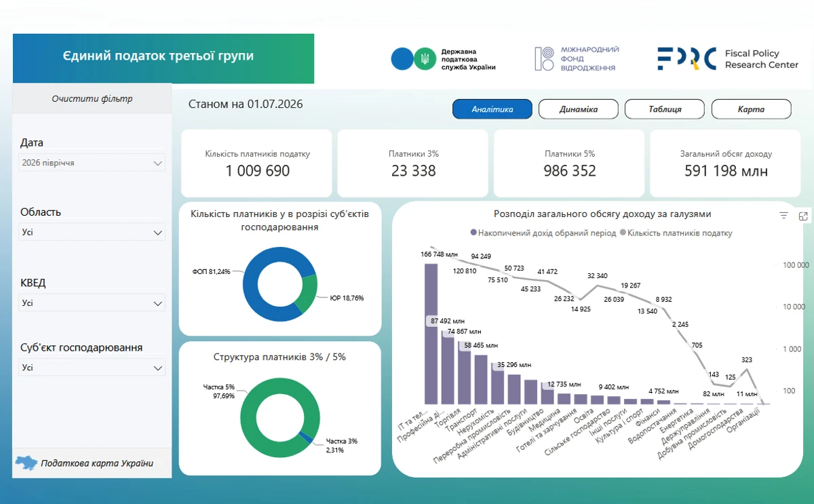Click the Станом на 01.07.2026 text
Viewport: 814px width, 504px height.
coord(246,104)
